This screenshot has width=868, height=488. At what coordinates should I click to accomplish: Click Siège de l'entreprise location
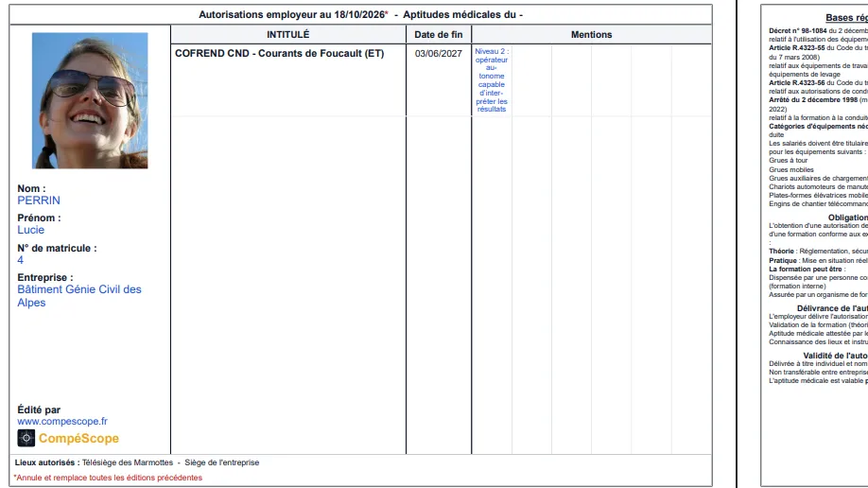pyautogui.click(x=222, y=462)
